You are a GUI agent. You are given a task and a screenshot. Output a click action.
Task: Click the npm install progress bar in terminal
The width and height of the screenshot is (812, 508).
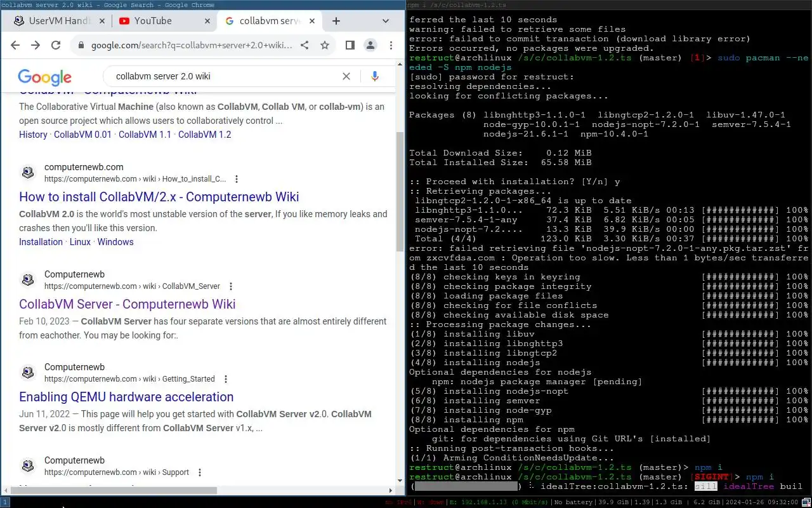pos(466,486)
